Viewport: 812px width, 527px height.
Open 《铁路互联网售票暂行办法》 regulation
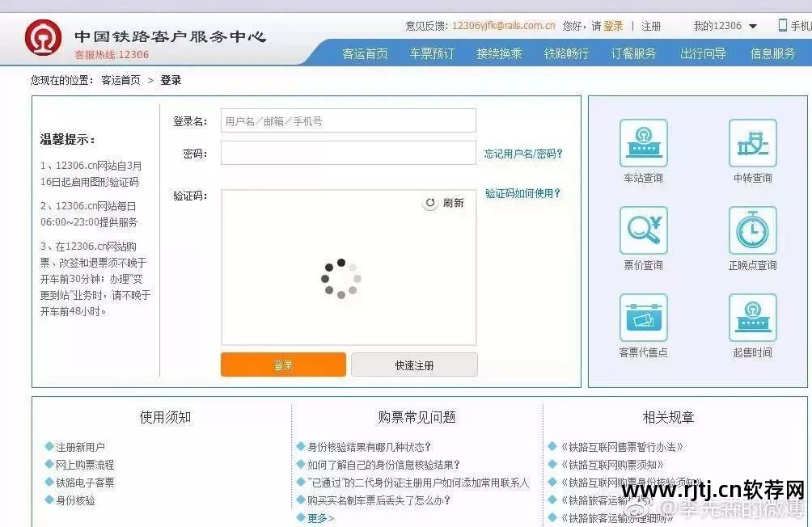pyautogui.click(x=622, y=447)
